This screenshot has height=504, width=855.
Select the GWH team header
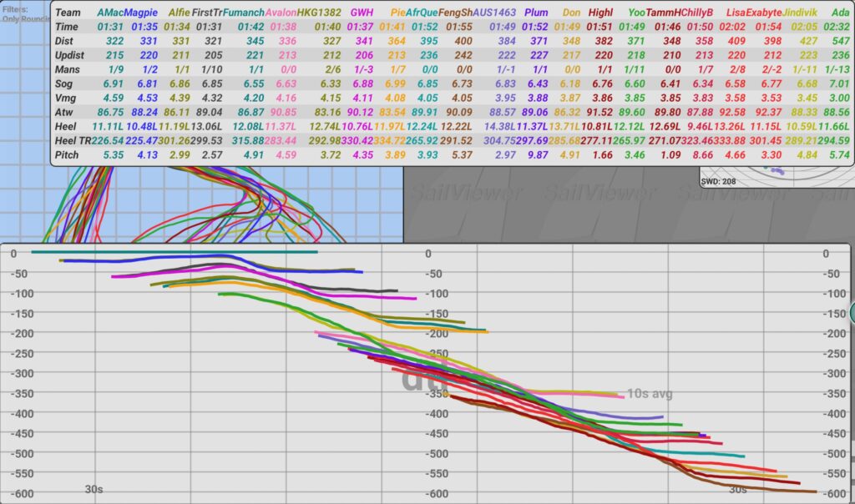click(362, 13)
